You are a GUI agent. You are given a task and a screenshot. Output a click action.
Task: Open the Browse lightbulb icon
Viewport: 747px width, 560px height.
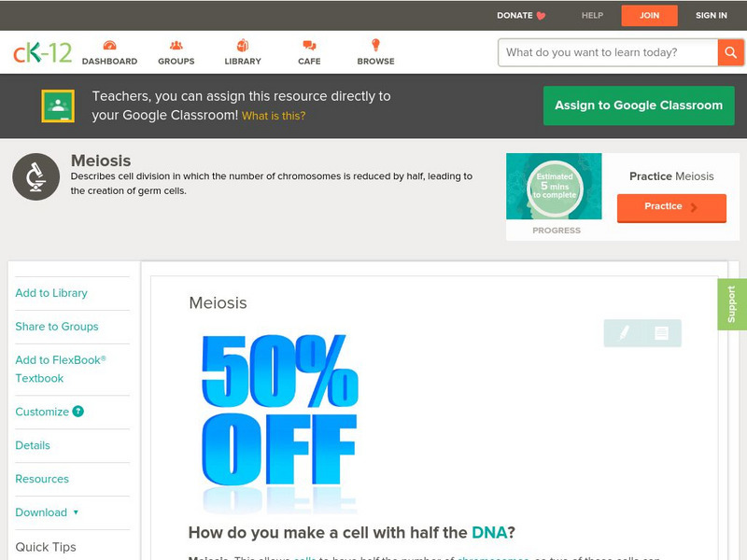(375, 45)
